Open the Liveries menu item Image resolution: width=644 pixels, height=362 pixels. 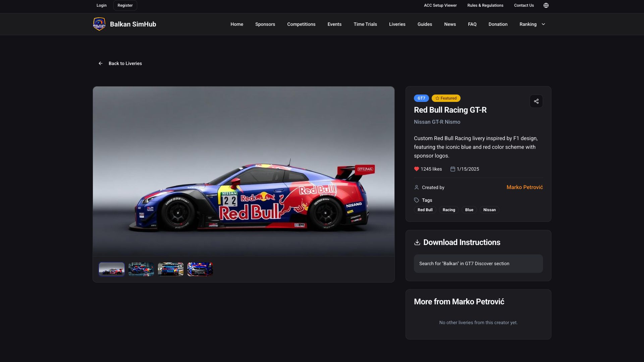(x=397, y=24)
